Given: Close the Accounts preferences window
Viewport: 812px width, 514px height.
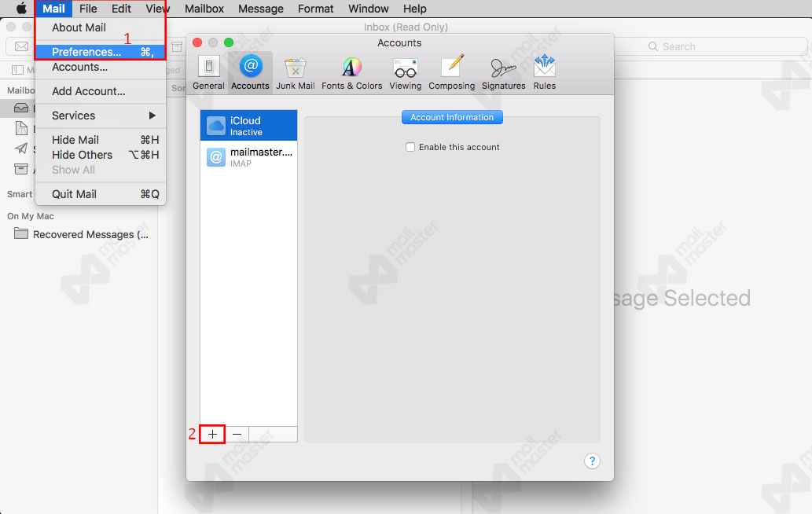Looking at the screenshot, I should (x=197, y=42).
